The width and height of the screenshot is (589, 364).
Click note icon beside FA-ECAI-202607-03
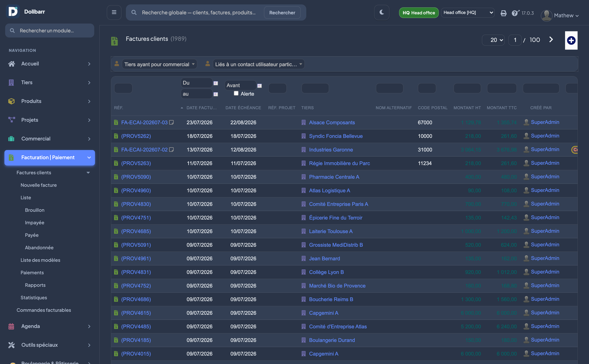pos(171,122)
